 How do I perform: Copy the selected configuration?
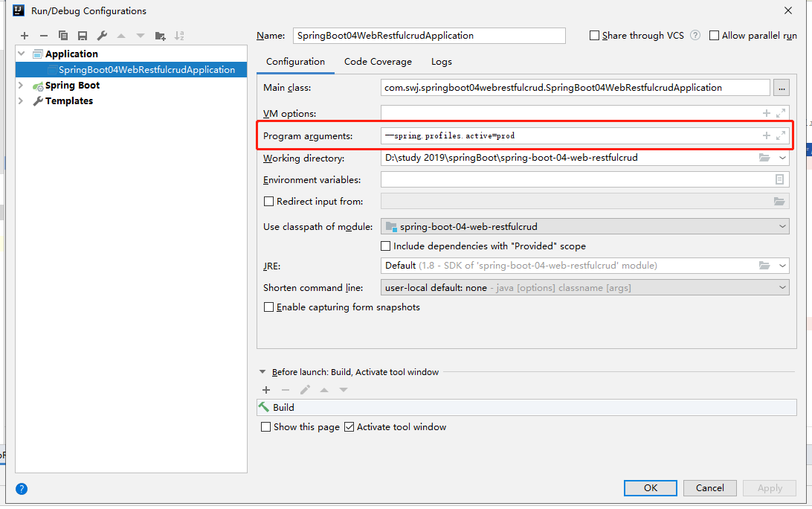pyautogui.click(x=63, y=36)
